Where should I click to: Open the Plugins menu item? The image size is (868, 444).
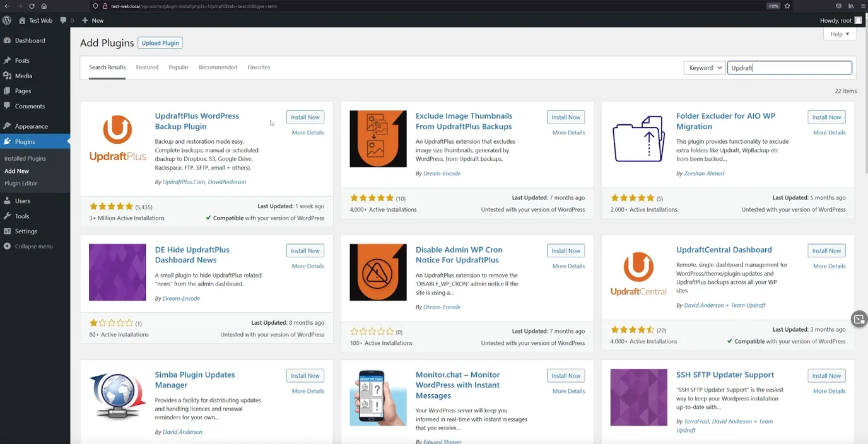[25, 141]
